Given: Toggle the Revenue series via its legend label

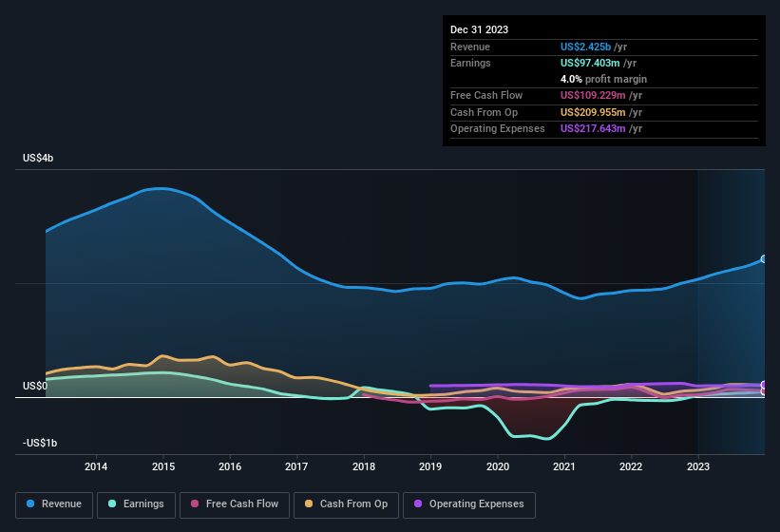Looking at the screenshot, I should 62,503.
